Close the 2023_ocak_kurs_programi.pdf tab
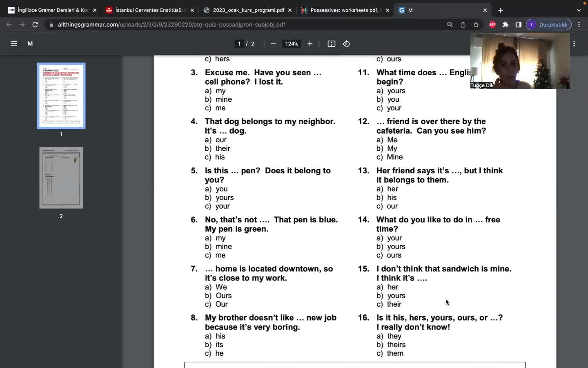Viewport: 588px width, 368px height. pos(290,10)
